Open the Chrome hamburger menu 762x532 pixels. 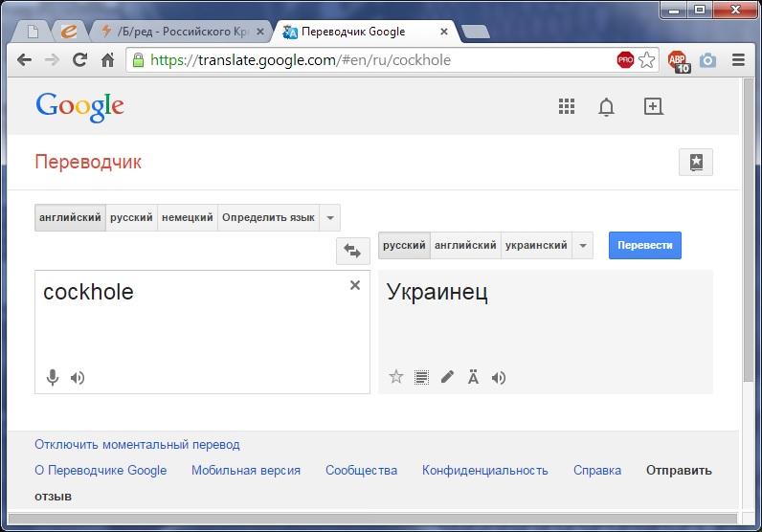pos(738,59)
